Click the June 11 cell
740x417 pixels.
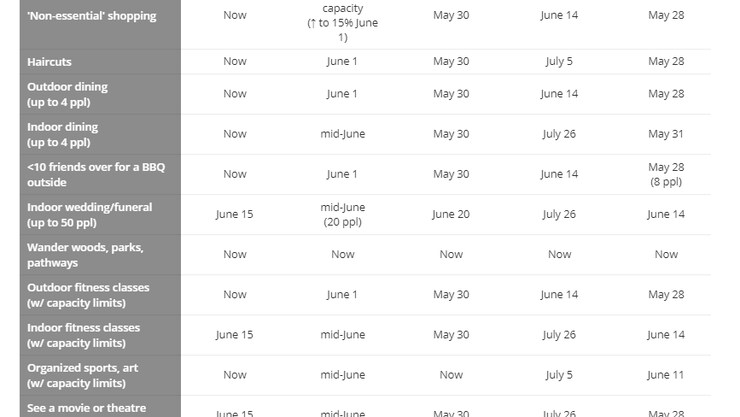coord(666,375)
